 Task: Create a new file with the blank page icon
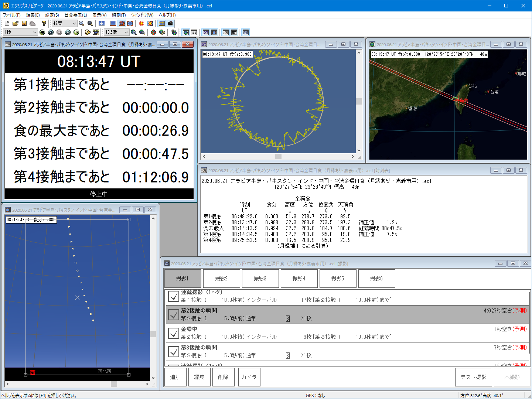tap(7, 23)
